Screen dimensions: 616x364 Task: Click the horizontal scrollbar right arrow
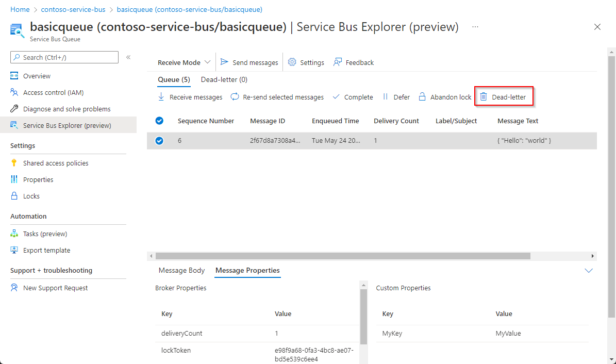(x=592, y=256)
